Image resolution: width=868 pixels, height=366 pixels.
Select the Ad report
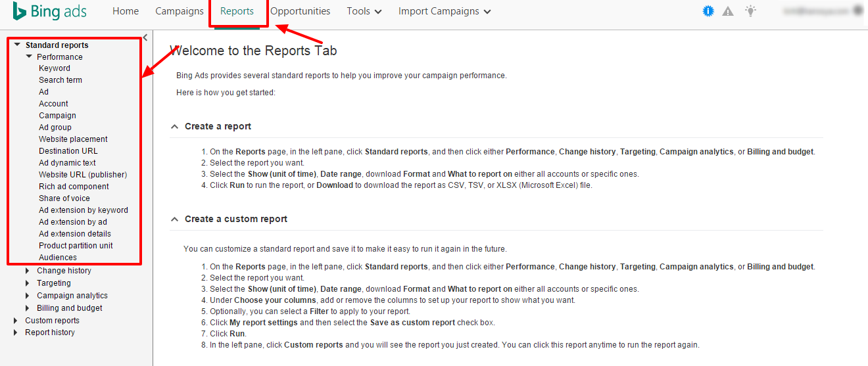(44, 92)
